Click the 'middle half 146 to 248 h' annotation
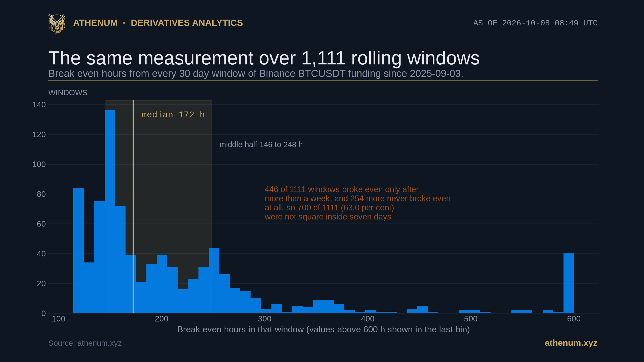 (261, 145)
